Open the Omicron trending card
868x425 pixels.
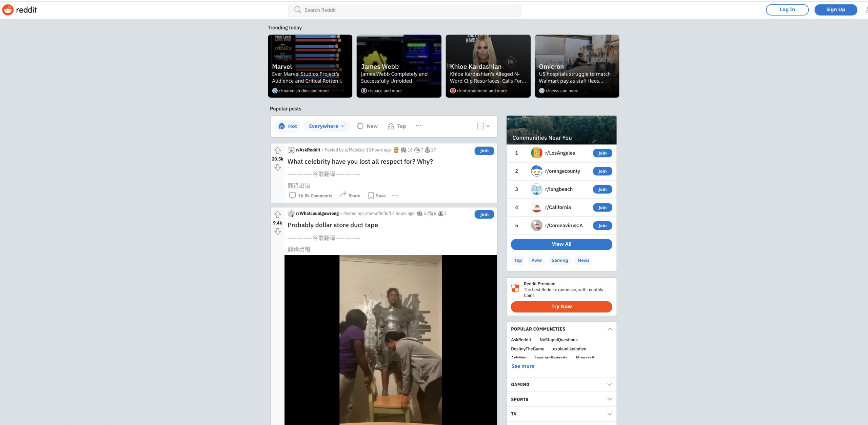[577, 66]
